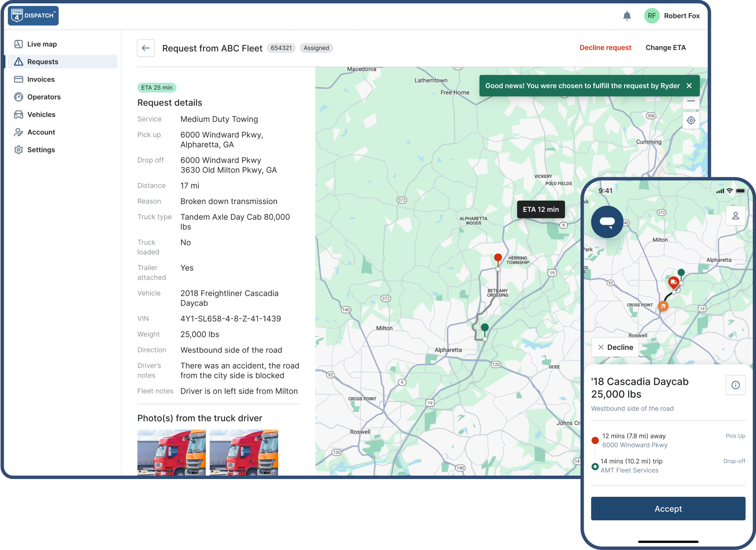Zoom out the map with minus button
756x550 pixels.
pyautogui.click(x=691, y=101)
